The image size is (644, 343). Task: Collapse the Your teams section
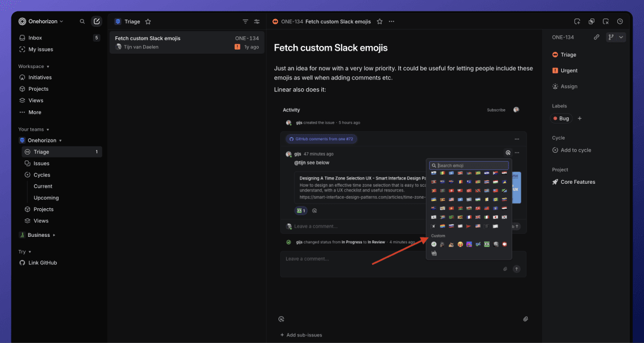click(33, 129)
